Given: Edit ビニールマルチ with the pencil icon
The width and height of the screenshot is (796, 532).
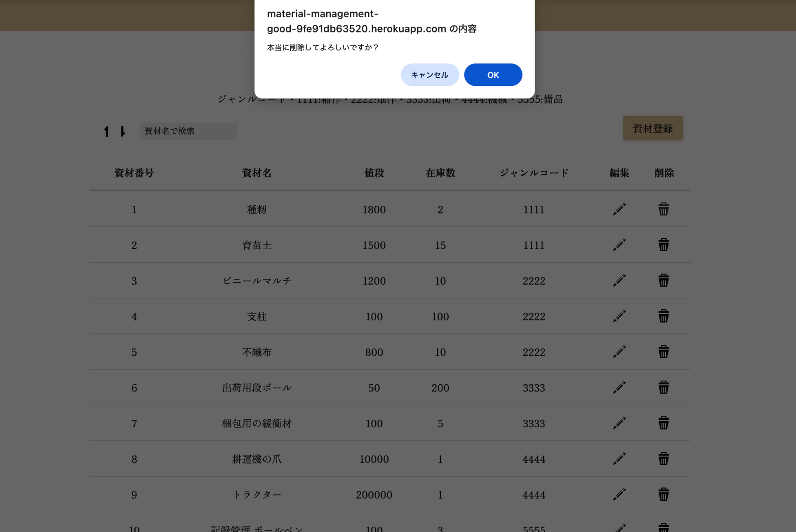Looking at the screenshot, I should (619, 280).
